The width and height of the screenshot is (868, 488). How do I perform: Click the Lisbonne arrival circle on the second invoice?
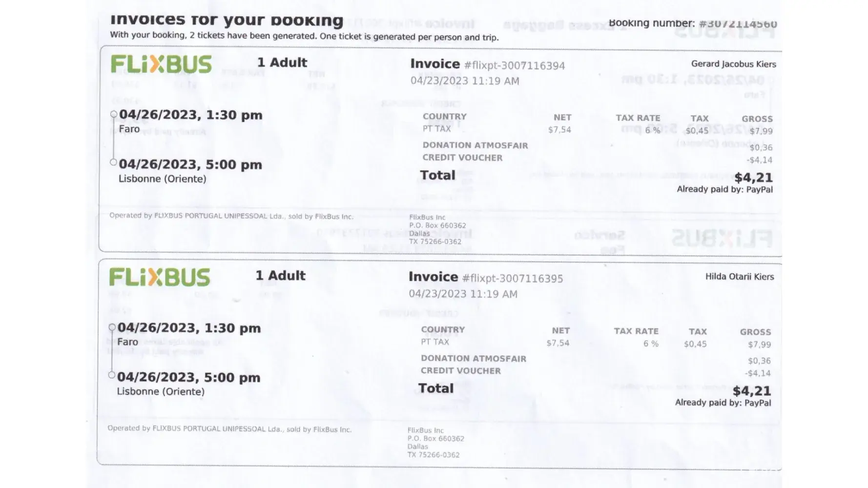[x=112, y=375]
